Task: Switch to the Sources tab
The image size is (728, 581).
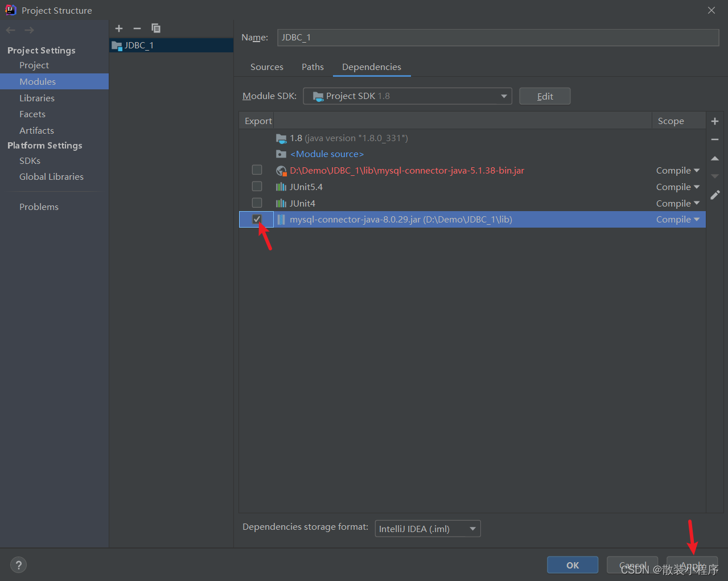Action: (267, 67)
